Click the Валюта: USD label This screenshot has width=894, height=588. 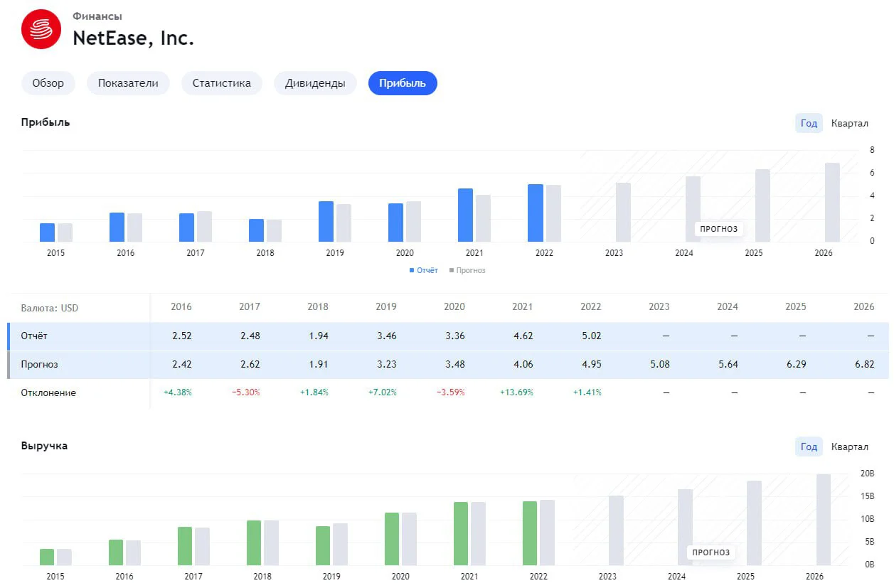[x=50, y=308]
